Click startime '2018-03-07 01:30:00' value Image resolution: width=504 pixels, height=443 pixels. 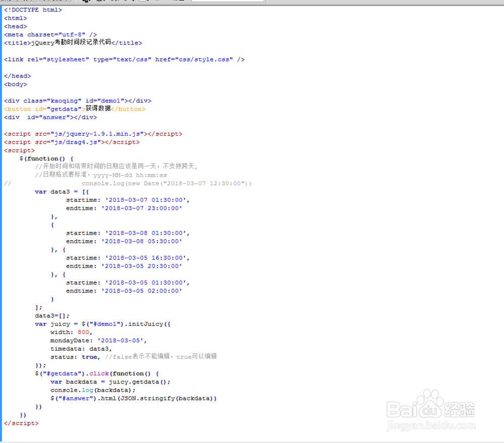click(x=146, y=200)
